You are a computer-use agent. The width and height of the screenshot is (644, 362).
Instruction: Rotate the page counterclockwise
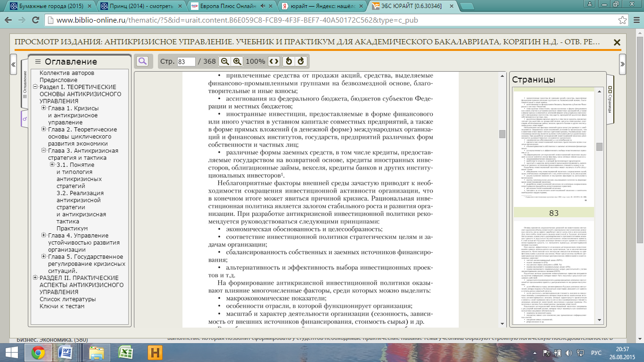tap(289, 61)
